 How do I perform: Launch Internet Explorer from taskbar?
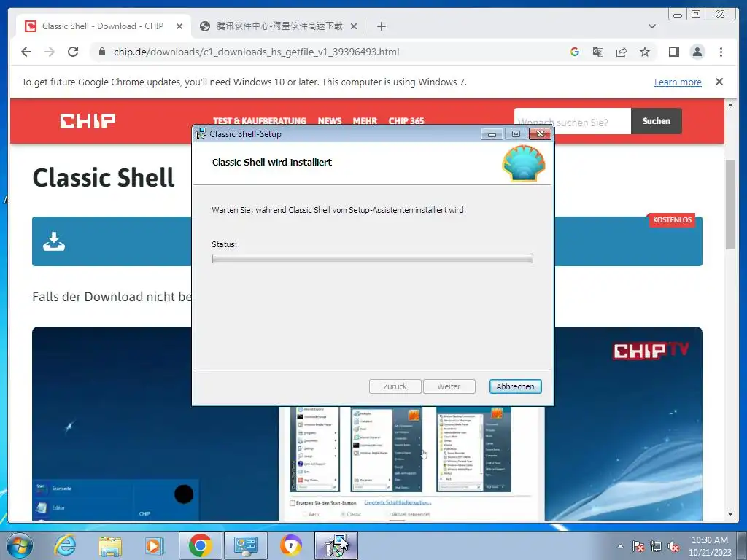[65, 545]
